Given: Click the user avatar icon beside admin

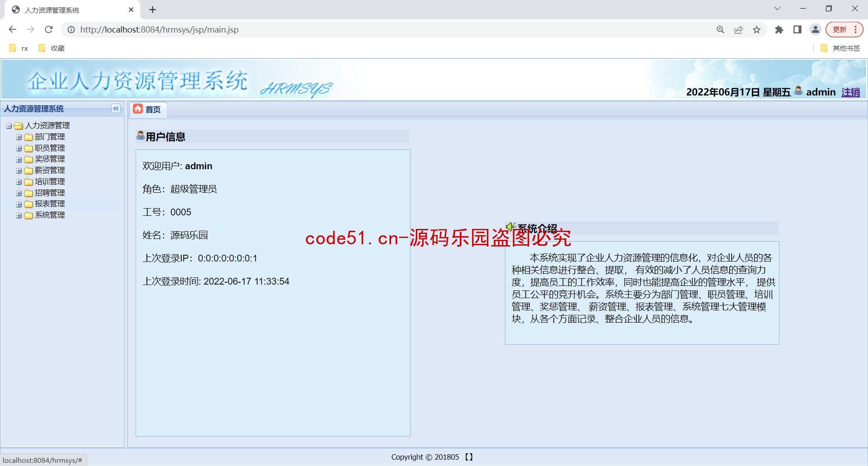Looking at the screenshot, I should pyautogui.click(x=798, y=91).
